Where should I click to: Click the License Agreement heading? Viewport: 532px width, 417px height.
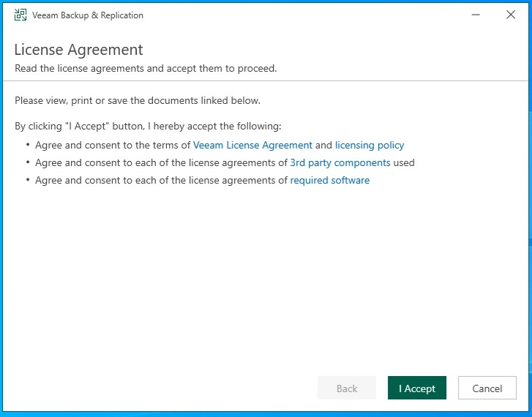[x=78, y=50]
